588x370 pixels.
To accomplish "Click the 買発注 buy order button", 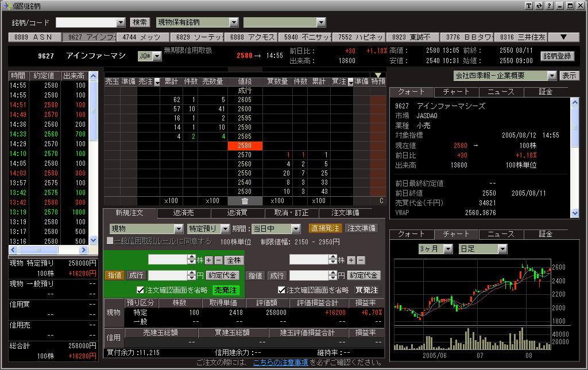I will click(367, 290).
